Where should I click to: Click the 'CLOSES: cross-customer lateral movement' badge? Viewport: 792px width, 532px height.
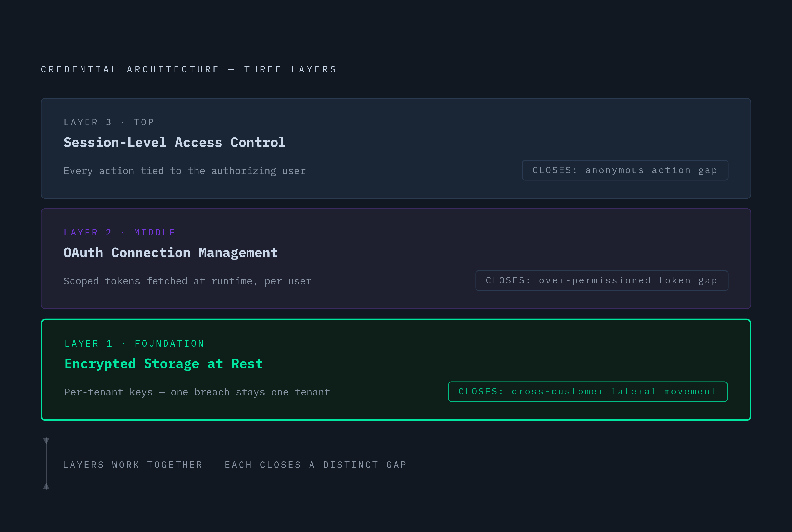coord(588,392)
